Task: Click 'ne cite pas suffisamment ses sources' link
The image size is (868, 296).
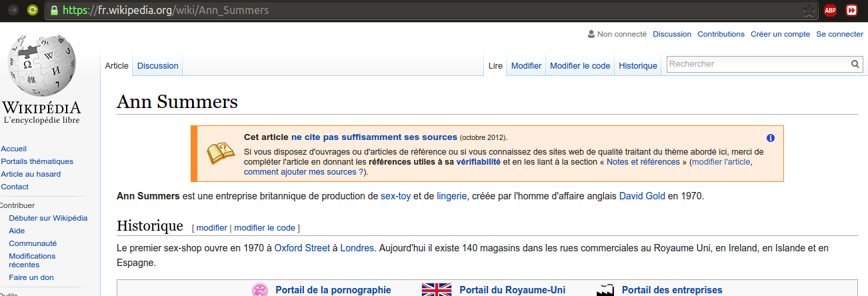Action: coord(374,137)
